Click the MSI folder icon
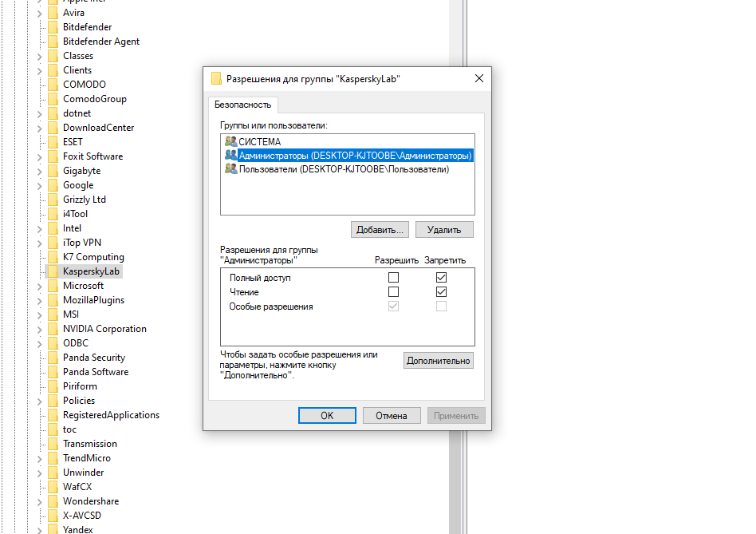Viewport: 756px width, 534px height. pos(53,314)
